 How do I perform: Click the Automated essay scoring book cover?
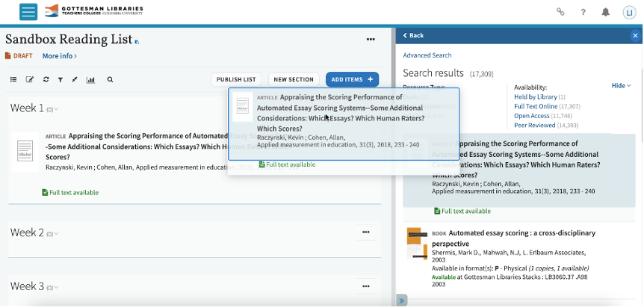click(417, 243)
